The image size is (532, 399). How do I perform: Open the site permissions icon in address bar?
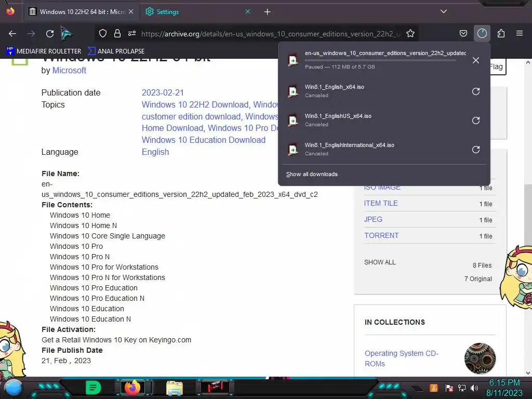coord(132,33)
